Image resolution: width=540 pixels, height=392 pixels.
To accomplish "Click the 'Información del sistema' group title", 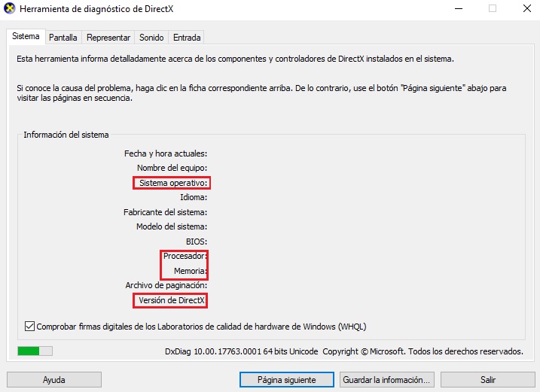I will tap(66, 135).
